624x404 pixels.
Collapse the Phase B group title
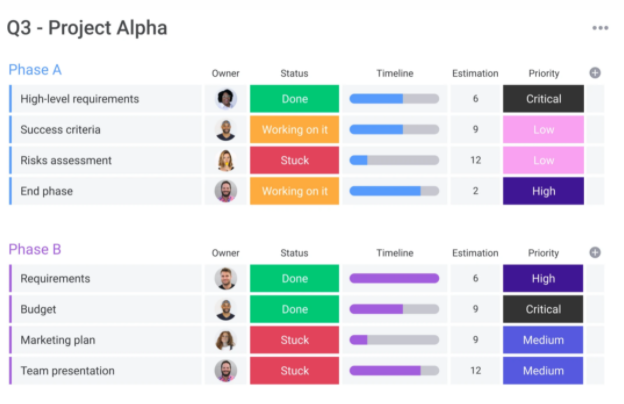coord(35,250)
